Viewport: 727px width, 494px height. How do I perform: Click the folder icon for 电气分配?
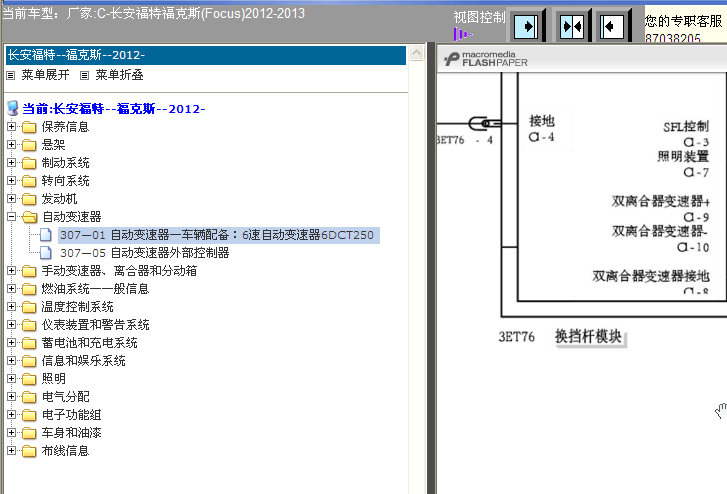point(29,397)
